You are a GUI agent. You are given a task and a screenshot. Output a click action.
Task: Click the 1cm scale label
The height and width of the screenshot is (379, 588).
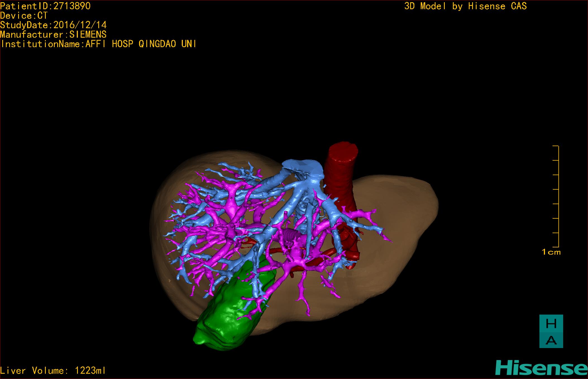point(551,252)
